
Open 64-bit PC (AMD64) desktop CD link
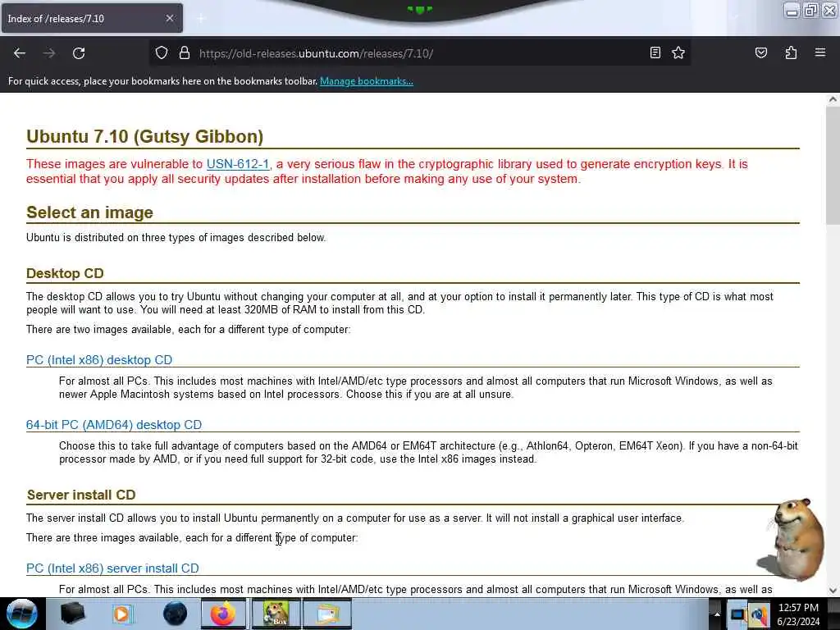(x=114, y=425)
